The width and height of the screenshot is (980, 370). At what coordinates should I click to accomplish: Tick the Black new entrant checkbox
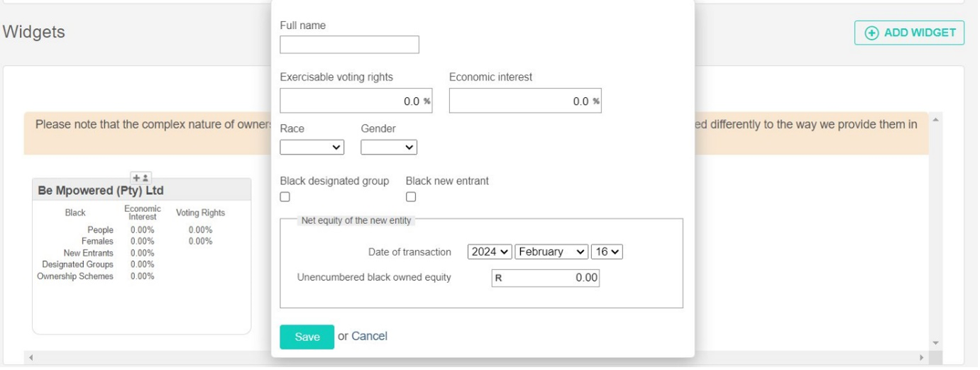411,197
